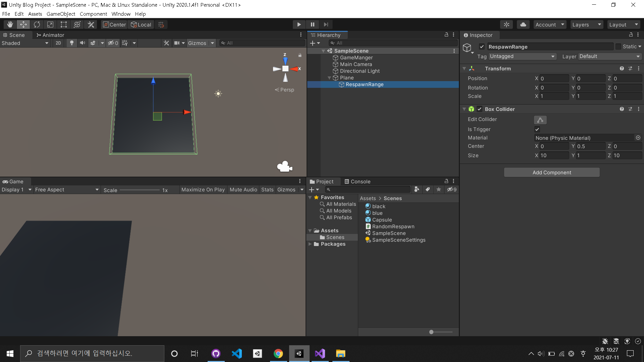This screenshot has height=362, width=644.
Task: Save search to favorites star icon
Action: pyautogui.click(x=439, y=189)
